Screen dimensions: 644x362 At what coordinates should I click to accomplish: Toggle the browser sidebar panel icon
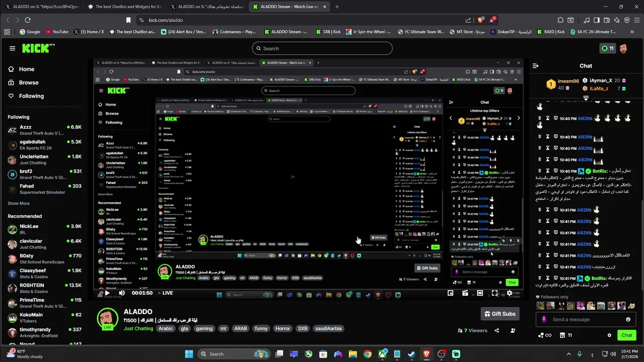[597, 20]
